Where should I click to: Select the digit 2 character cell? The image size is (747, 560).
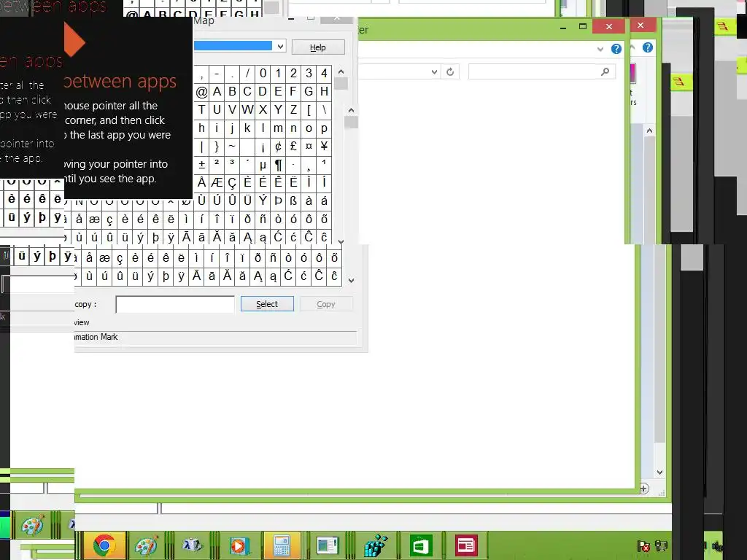coord(293,74)
